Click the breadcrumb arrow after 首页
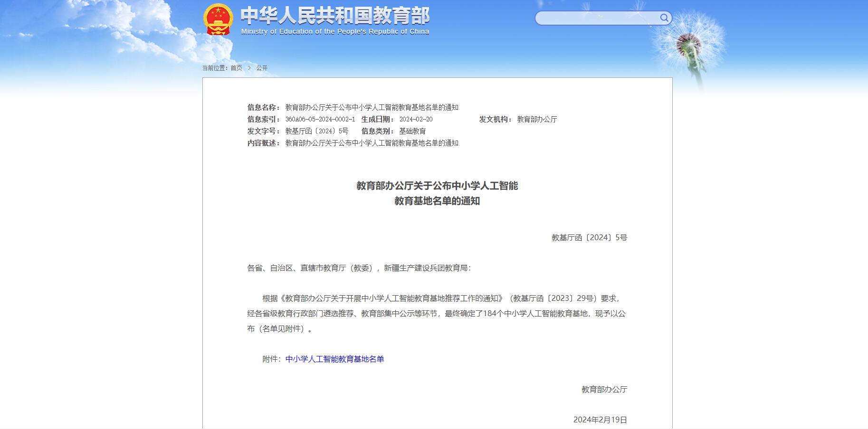868x429 pixels. (x=249, y=68)
